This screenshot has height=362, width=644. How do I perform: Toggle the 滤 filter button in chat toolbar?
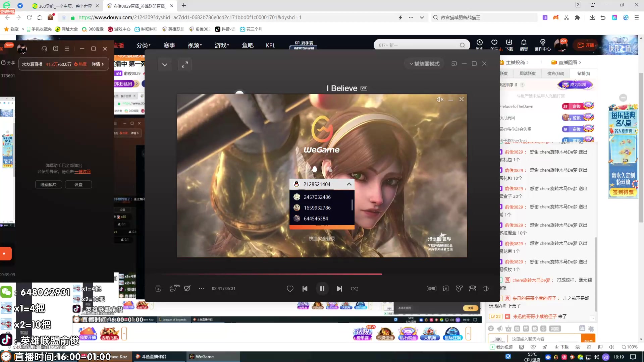[582, 328]
